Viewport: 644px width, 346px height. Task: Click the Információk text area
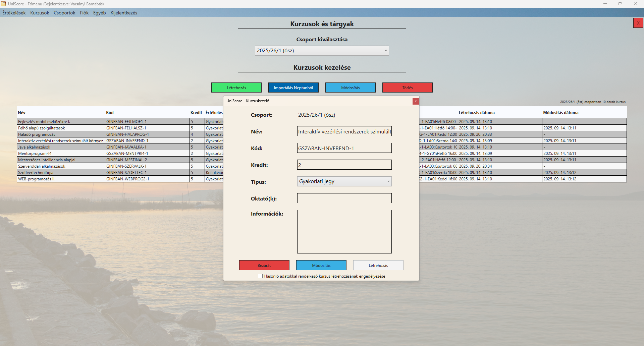pyautogui.click(x=344, y=231)
